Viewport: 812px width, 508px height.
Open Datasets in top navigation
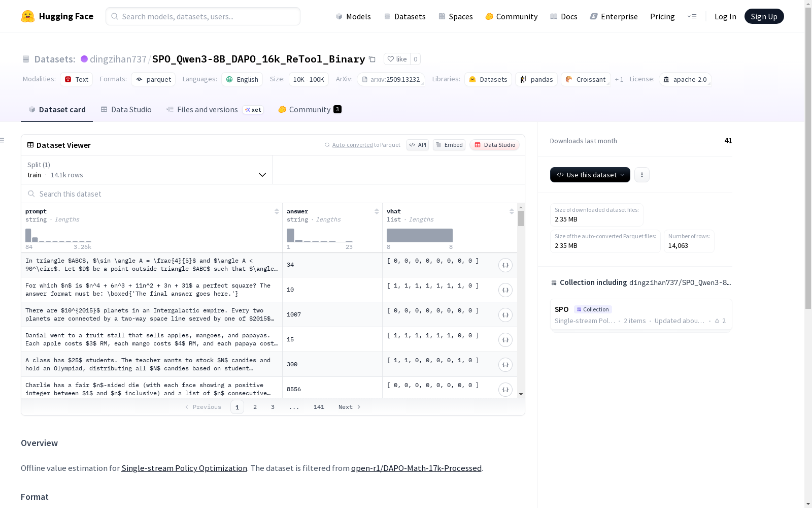tap(404, 16)
